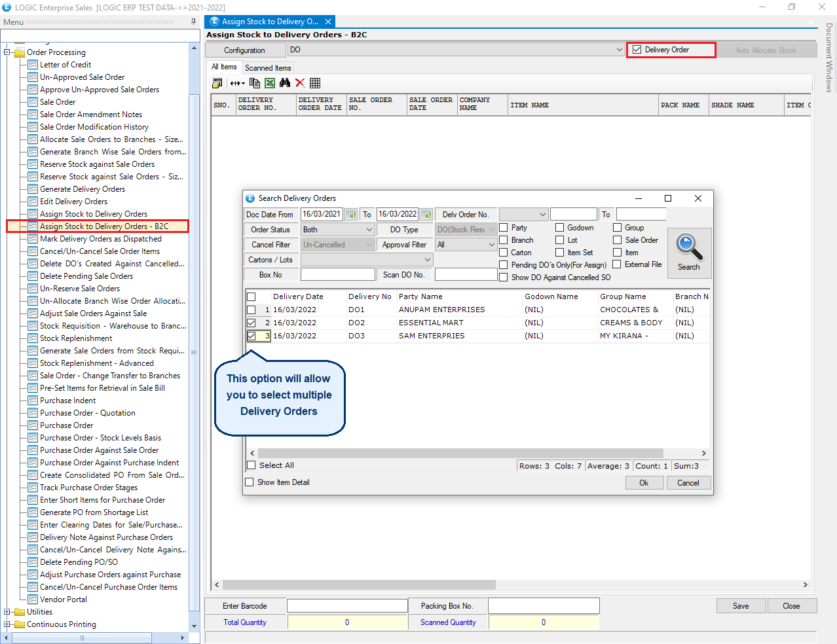The image size is (837, 644).
Task: Expand the Utilities tree node
Action: click(7, 612)
